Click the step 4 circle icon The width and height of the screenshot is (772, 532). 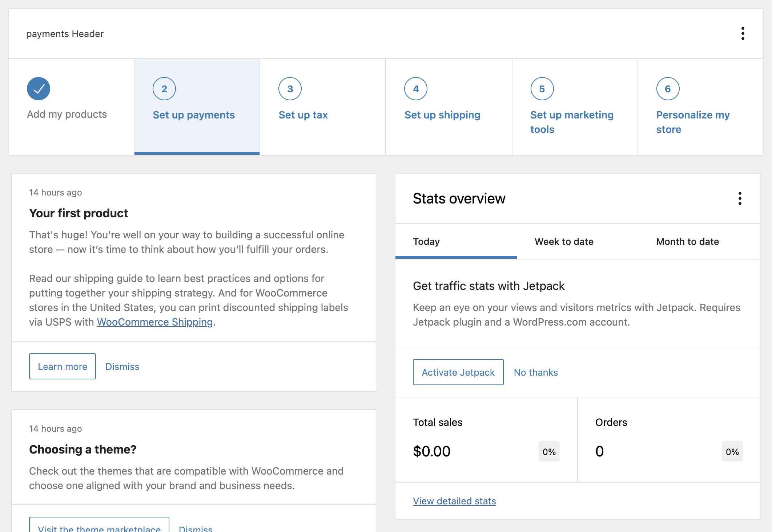click(x=416, y=89)
